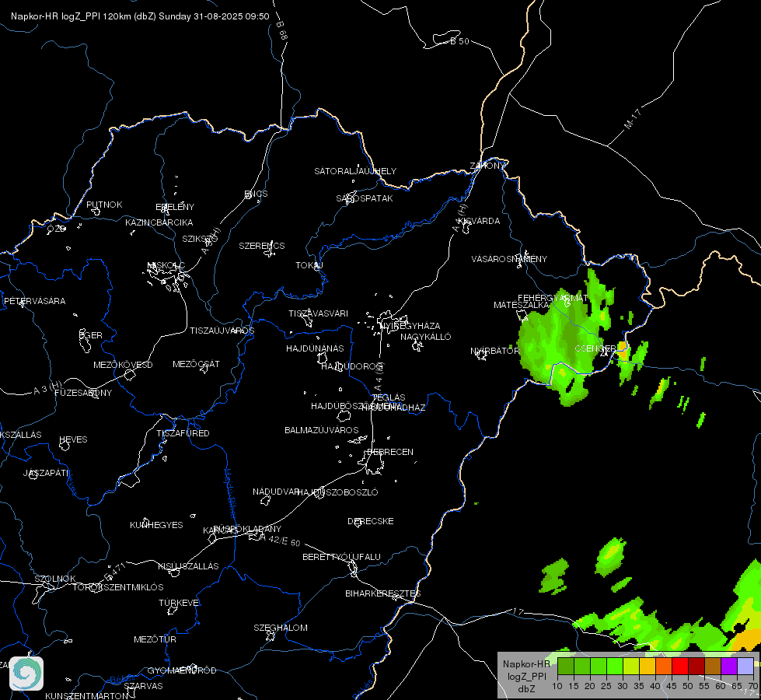
Task: Click the FÜZESABONY city label
Action: (x=83, y=393)
